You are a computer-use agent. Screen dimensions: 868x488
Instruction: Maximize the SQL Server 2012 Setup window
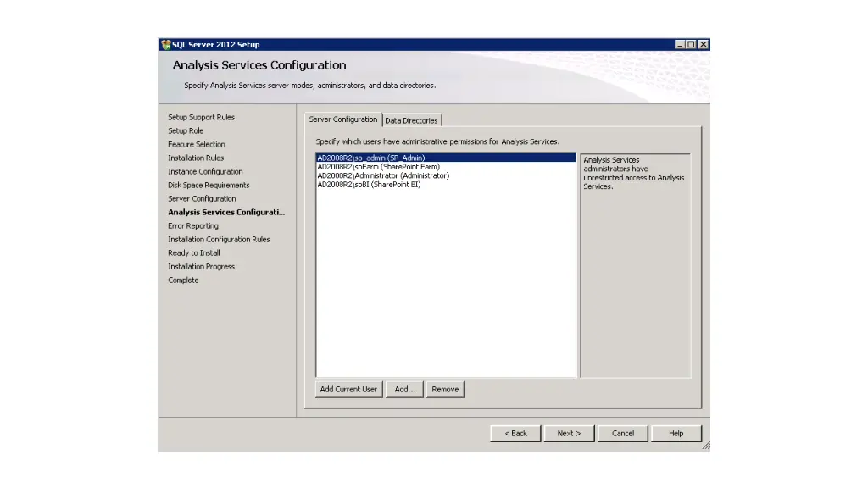692,45
